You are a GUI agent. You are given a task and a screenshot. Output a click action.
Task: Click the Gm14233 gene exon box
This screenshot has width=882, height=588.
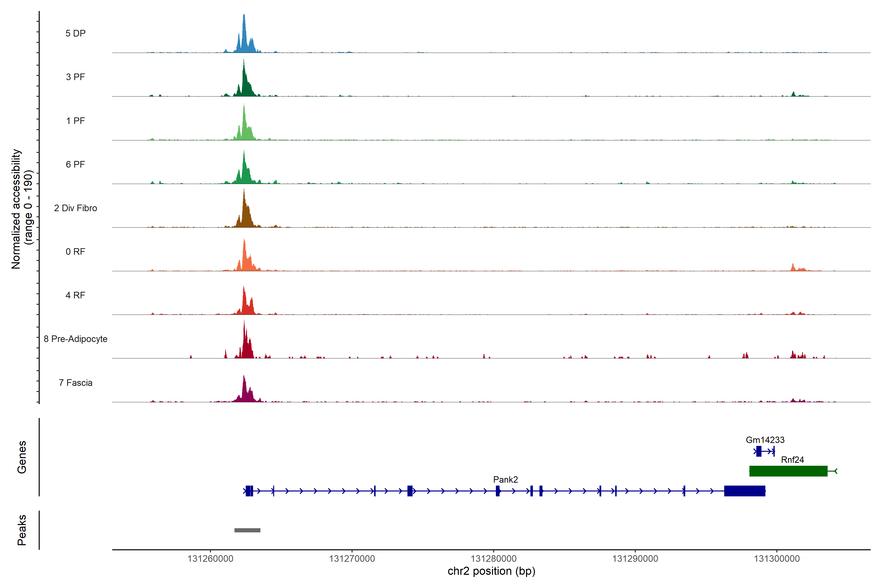(x=759, y=451)
